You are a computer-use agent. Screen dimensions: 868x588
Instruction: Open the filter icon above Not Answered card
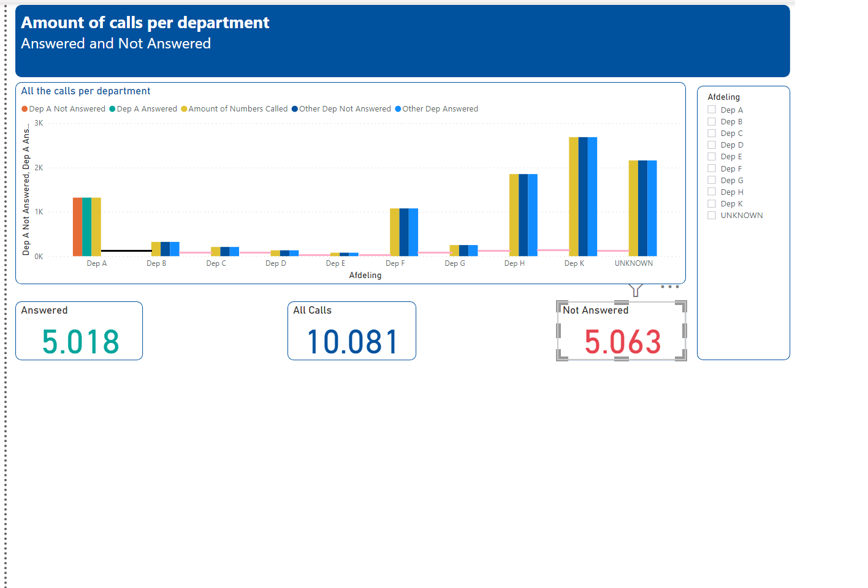pyautogui.click(x=636, y=290)
